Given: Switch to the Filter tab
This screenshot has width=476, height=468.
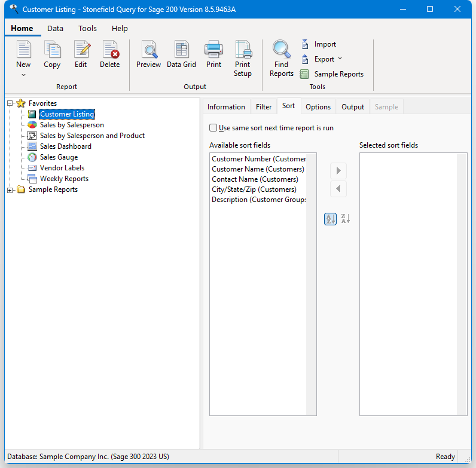Looking at the screenshot, I should (x=264, y=107).
